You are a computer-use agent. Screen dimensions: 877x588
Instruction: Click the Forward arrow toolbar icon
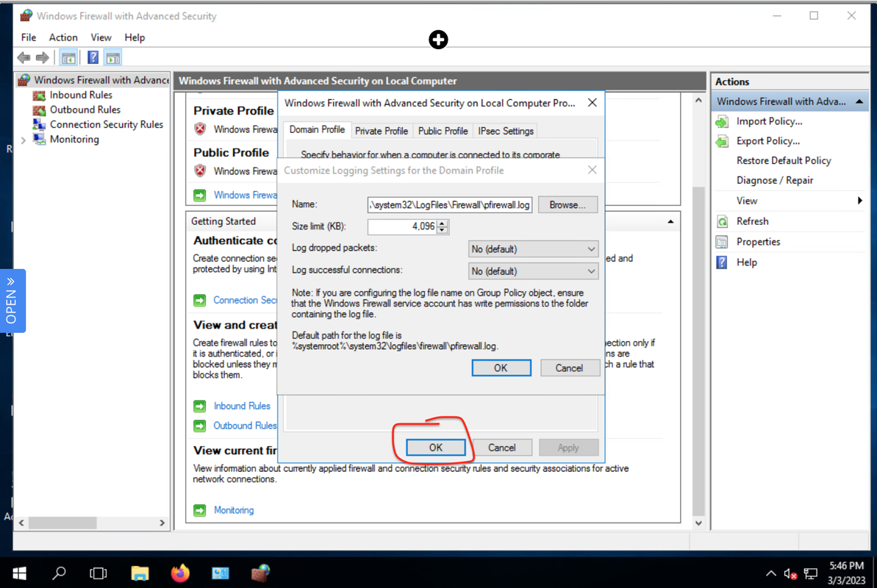[x=43, y=57]
